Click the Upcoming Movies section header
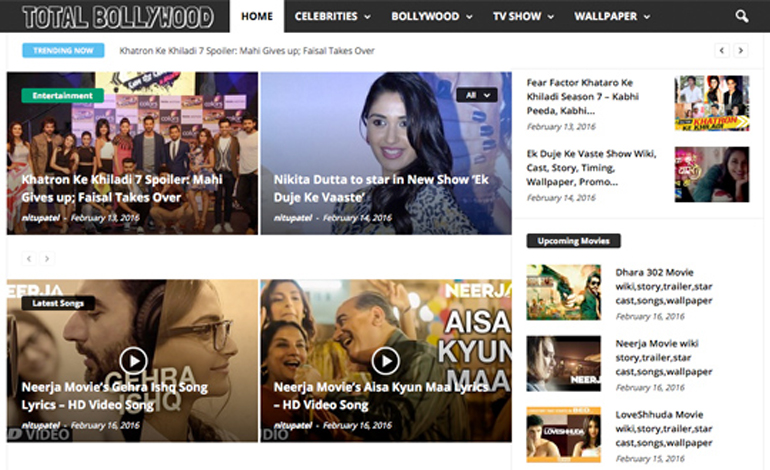This screenshot has height=470, width=770. pyautogui.click(x=573, y=241)
